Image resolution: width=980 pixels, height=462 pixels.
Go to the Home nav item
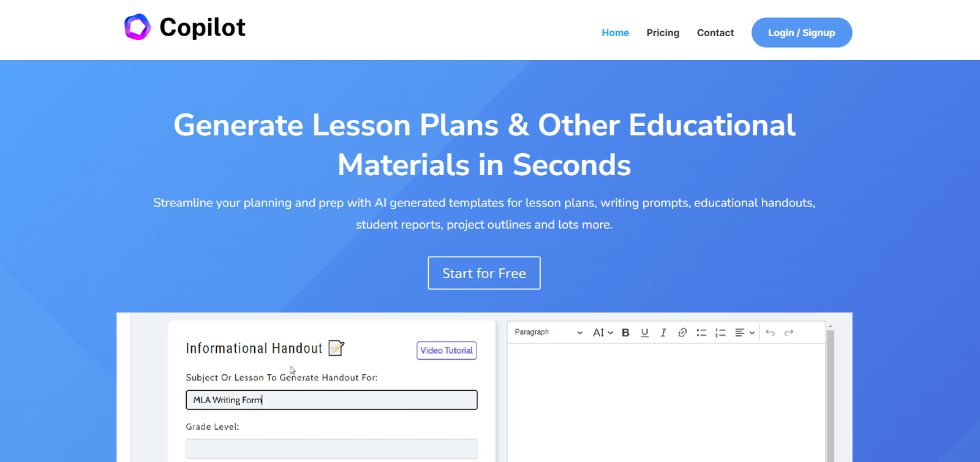615,33
